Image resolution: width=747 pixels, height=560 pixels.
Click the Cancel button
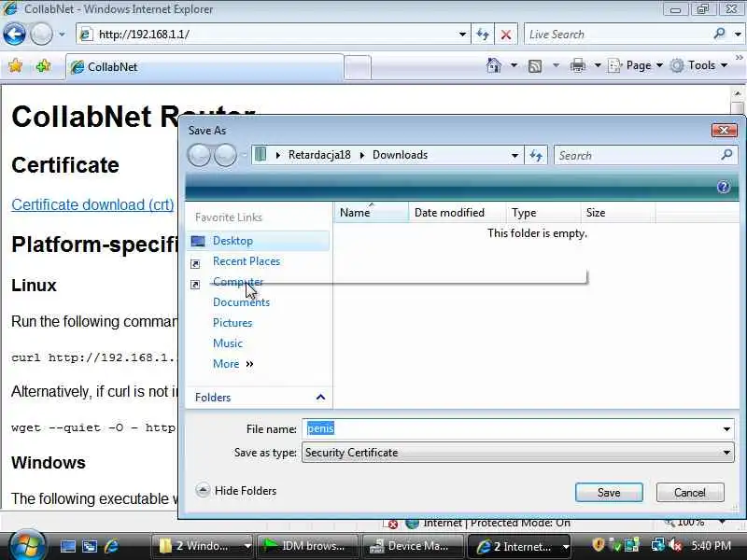(x=690, y=493)
